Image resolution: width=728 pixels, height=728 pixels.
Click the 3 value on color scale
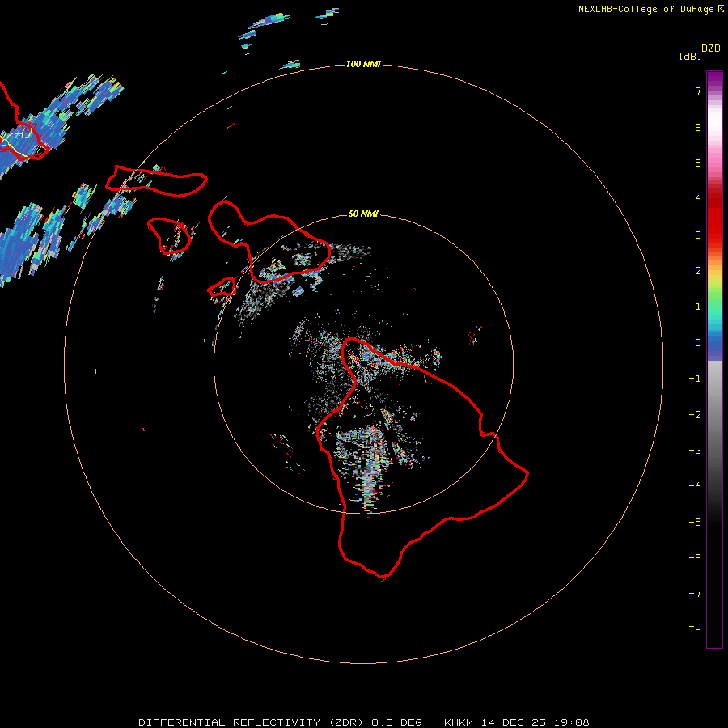[x=698, y=235]
